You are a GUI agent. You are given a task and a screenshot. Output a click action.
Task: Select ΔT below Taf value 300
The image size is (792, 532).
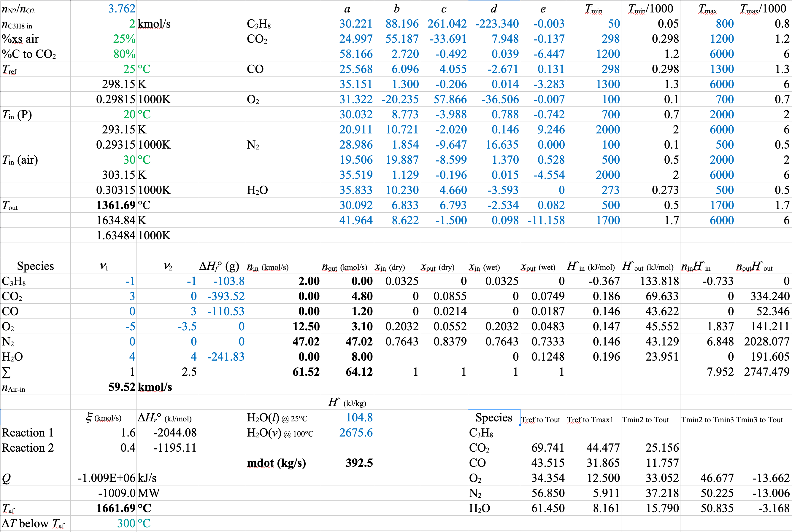126,523
